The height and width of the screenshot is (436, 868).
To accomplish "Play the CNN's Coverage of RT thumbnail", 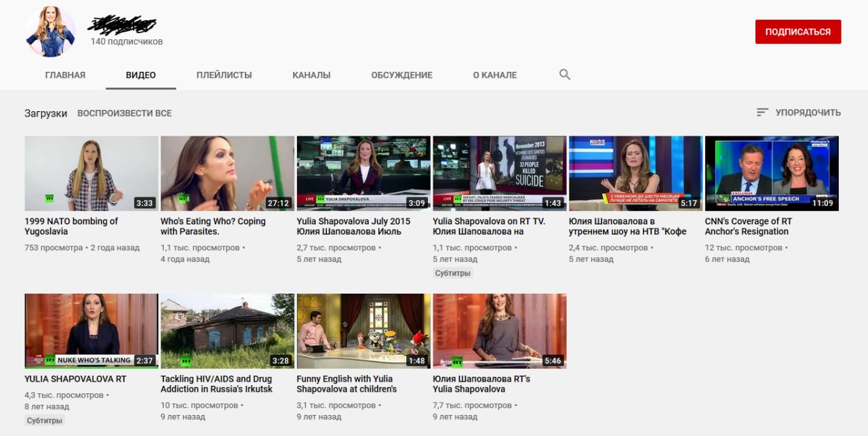I will (772, 174).
